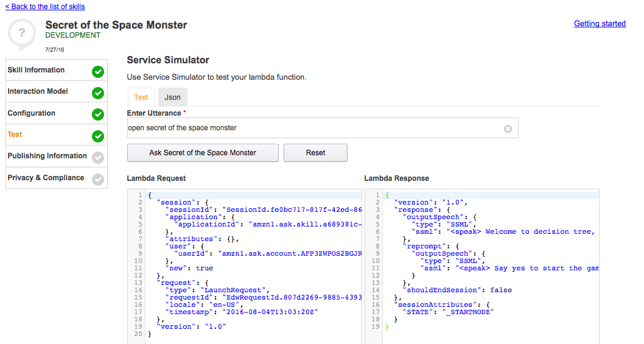644x344 pixels.
Task: Focus the Enter Utterance text field
Action: pyautogui.click(x=313, y=128)
